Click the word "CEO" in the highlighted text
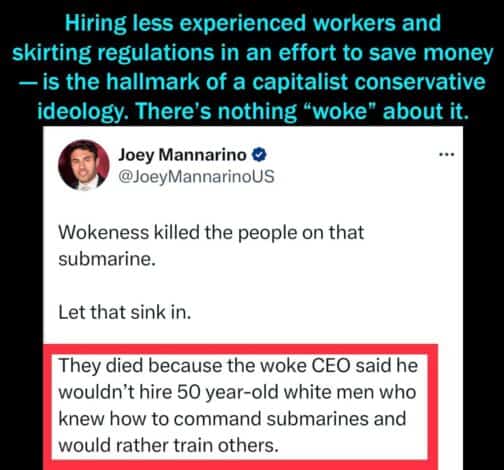This screenshot has width=504, height=470. 331,366
